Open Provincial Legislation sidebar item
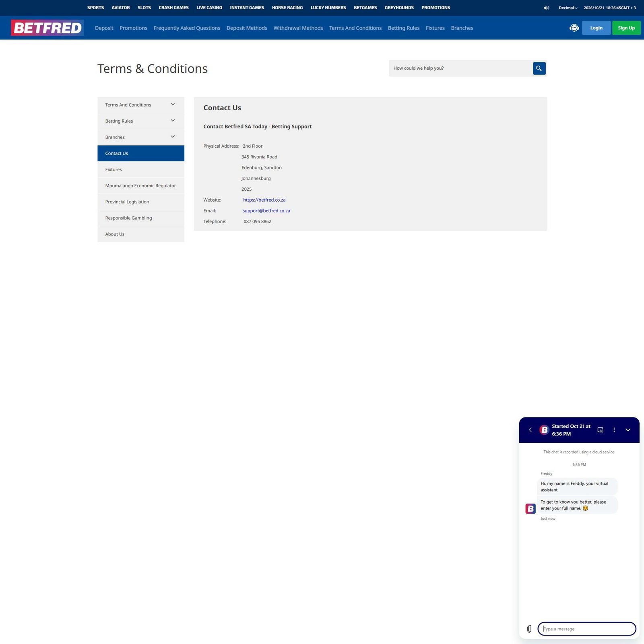 point(141,202)
